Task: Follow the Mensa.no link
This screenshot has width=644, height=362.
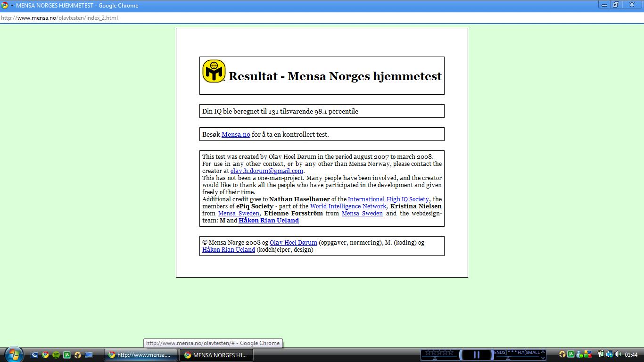Action: pyautogui.click(x=236, y=134)
